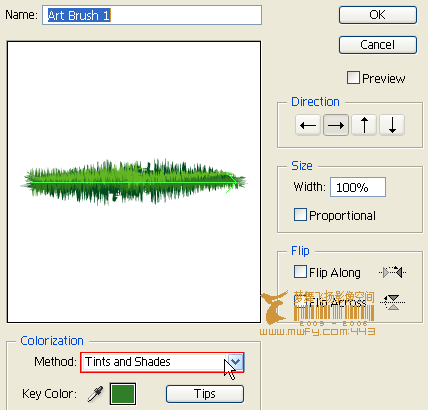Click the green Key Color swatch
428x410 pixels.
point(123,394)
